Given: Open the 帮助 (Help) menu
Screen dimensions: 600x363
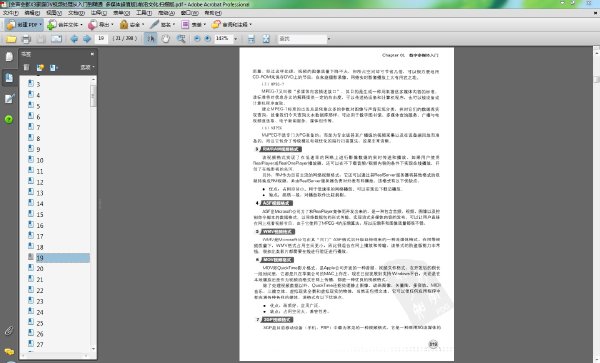Looking at the screenshot, I should pyautogui.click(x=213, y=13).
